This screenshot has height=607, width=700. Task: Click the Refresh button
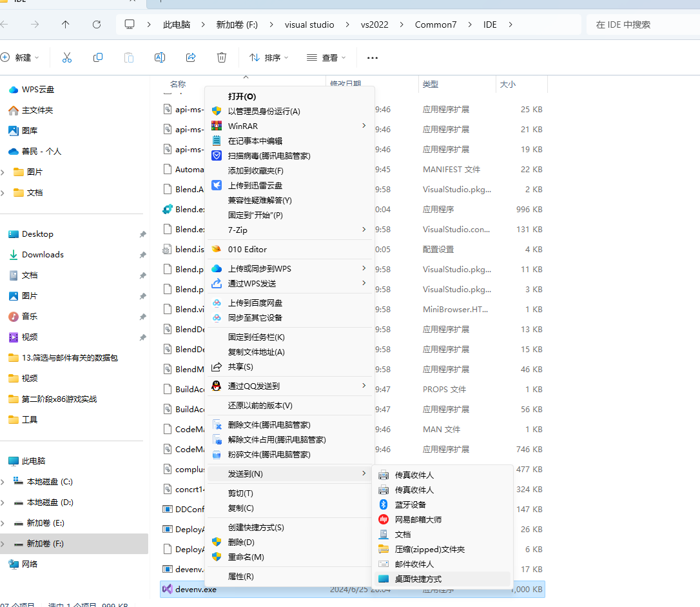(97, 25)
